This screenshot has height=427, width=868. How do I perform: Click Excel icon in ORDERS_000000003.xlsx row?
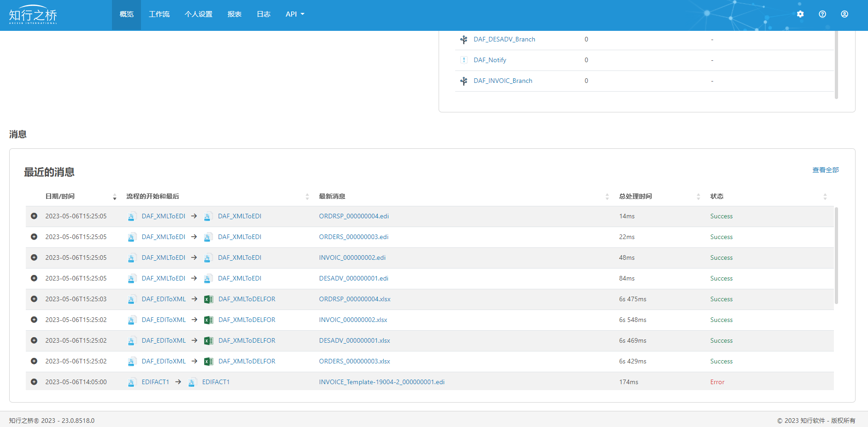coord(209,362)
